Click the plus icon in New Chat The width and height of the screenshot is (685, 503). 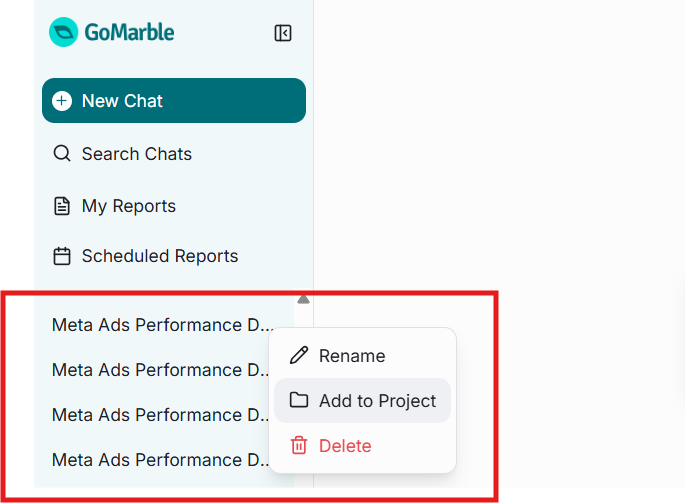(x=62, y=101)
